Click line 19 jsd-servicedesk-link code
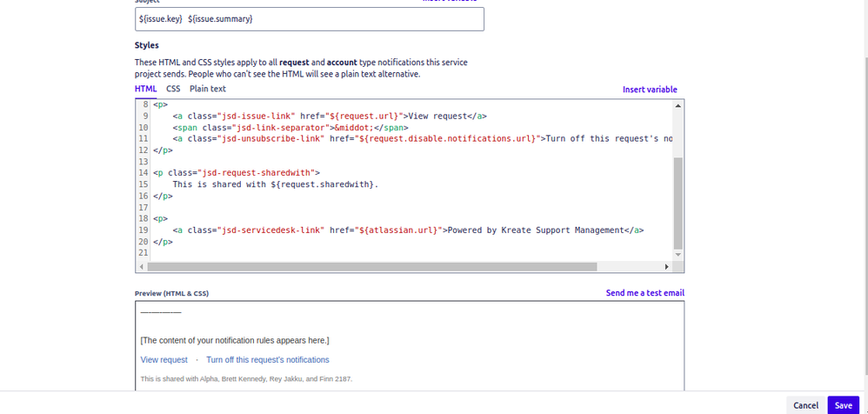868x414 pixels. 408,230
